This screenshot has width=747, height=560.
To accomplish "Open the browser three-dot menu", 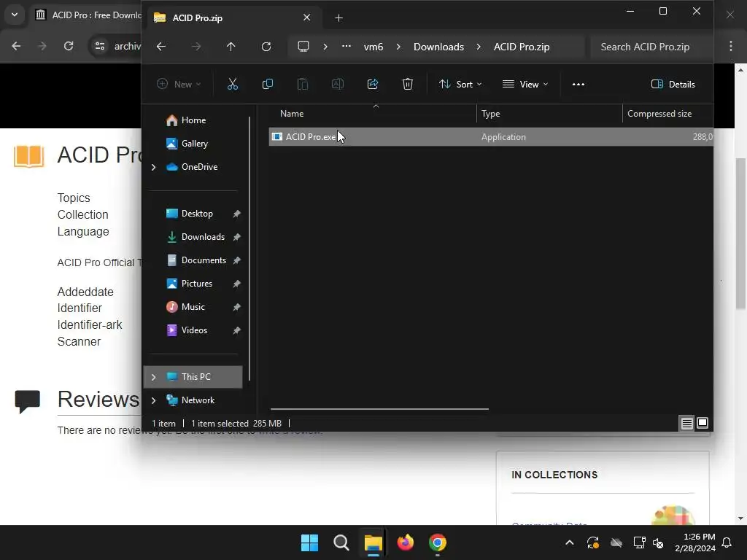I will pyautogui.click(x=731, y=46).
